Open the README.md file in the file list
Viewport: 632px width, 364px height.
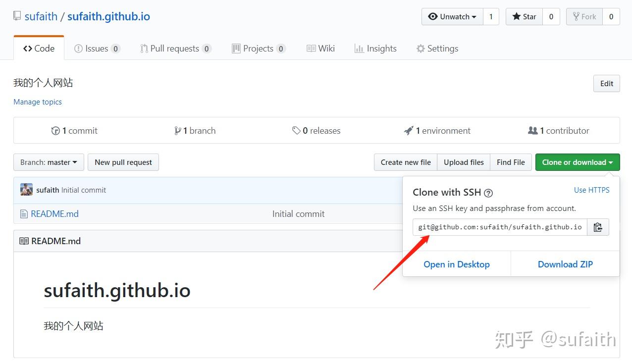(x=54, y=214)
